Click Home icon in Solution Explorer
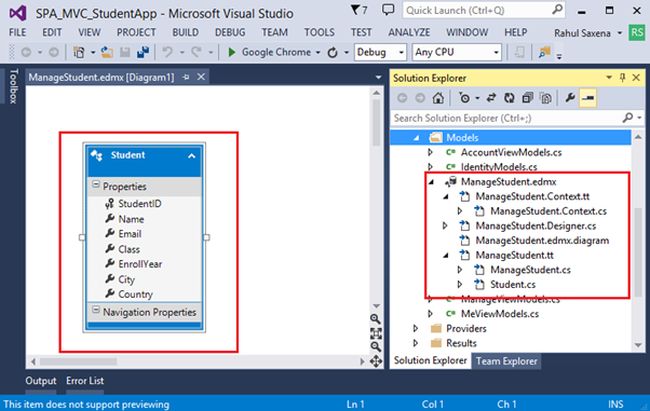Screen dimensions: 650x411 pyautogui.click(x=438, y=98)
